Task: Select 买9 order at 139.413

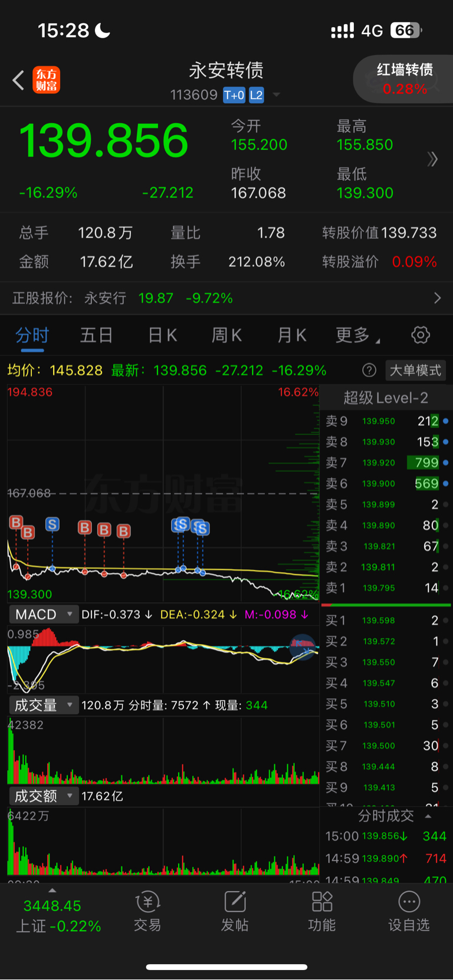Action: 386,787
